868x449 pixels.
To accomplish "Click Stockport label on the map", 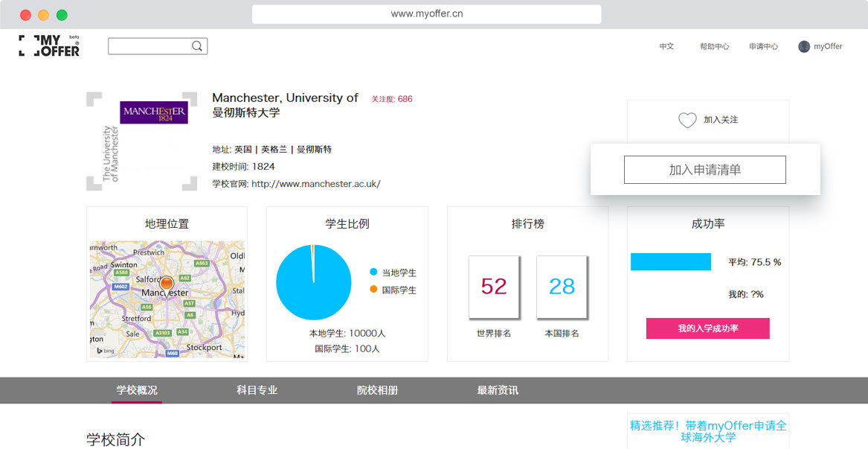I will coord(204,348).
